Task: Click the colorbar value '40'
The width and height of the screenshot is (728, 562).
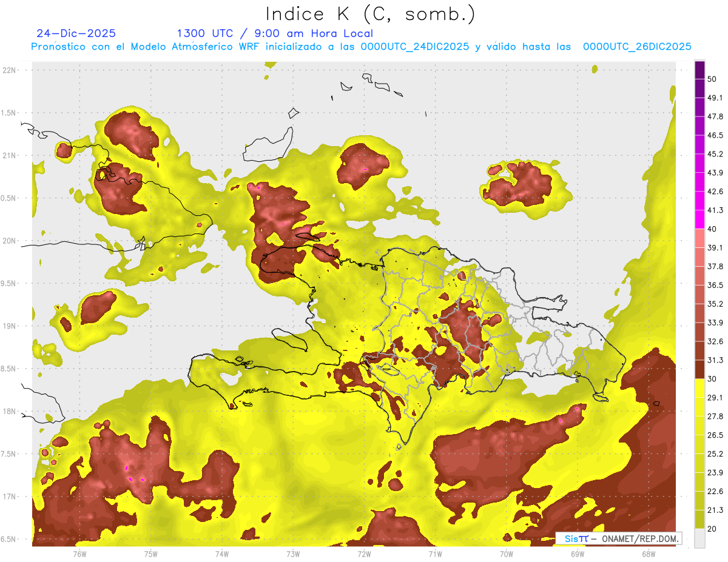Action: [x=712, y=229]
